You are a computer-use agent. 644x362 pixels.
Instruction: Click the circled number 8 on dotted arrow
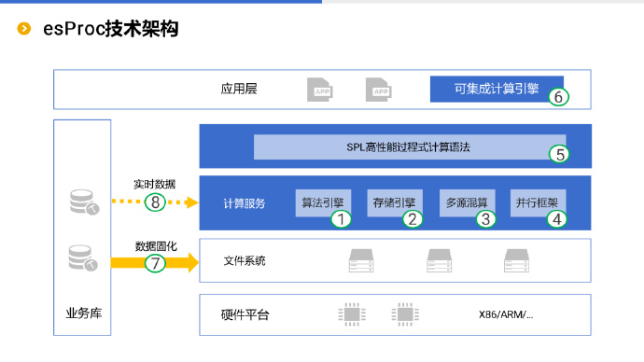tap(155, 202)
